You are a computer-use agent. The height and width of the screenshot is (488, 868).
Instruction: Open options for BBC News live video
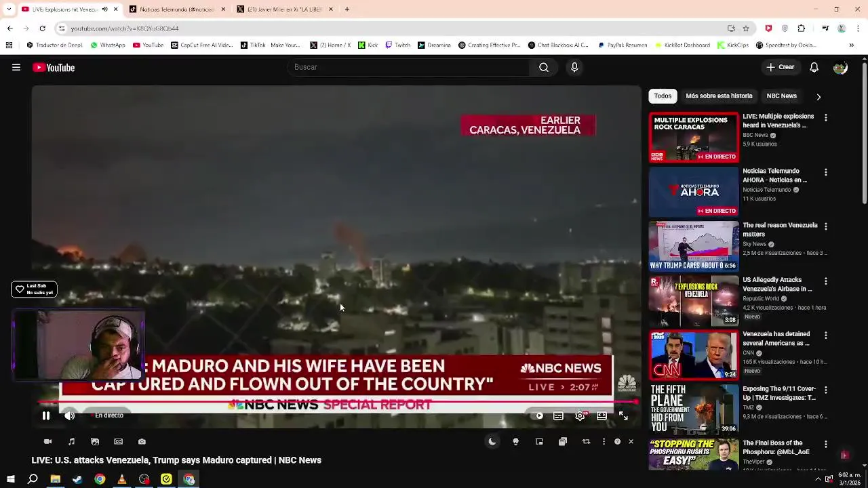[825, 118]
